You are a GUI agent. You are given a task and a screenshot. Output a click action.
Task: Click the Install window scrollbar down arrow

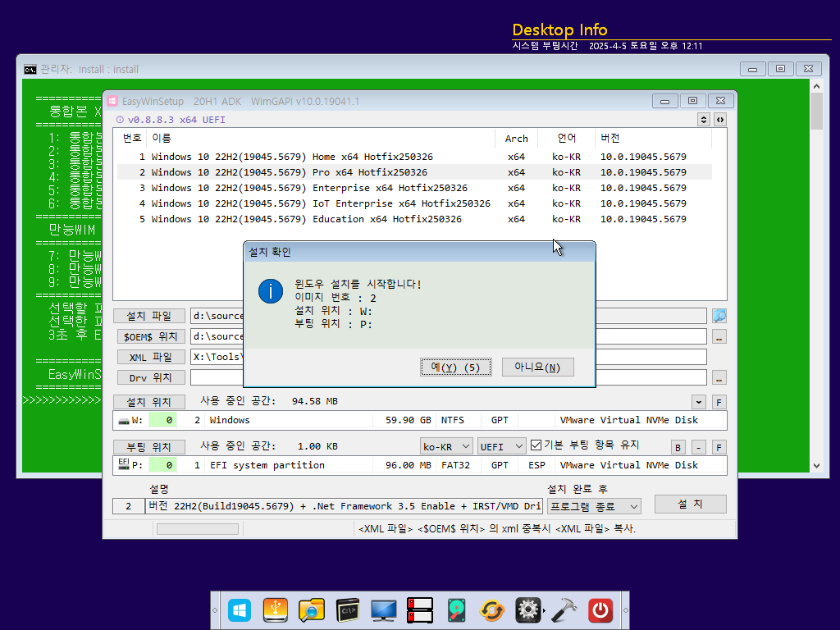point(816,466)
